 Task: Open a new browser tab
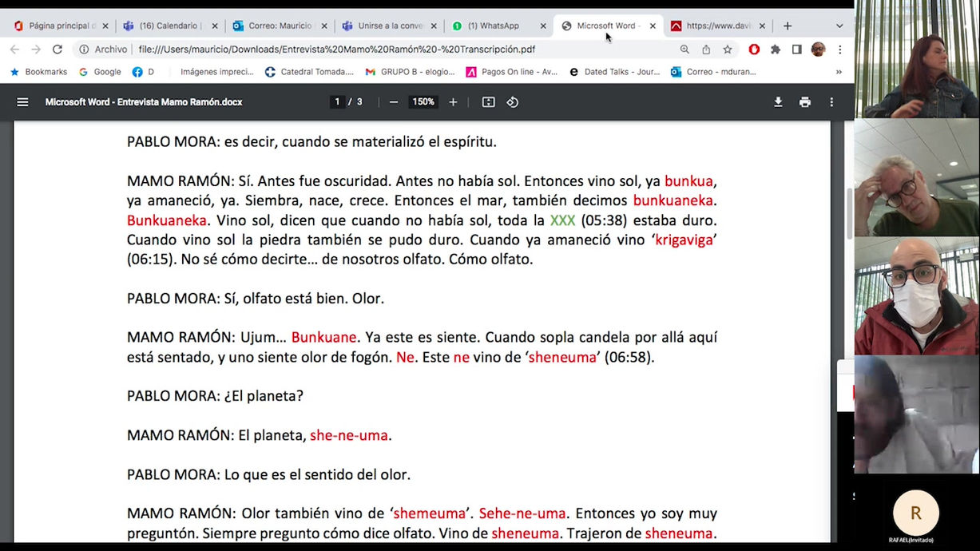click(x=788, y=26)
